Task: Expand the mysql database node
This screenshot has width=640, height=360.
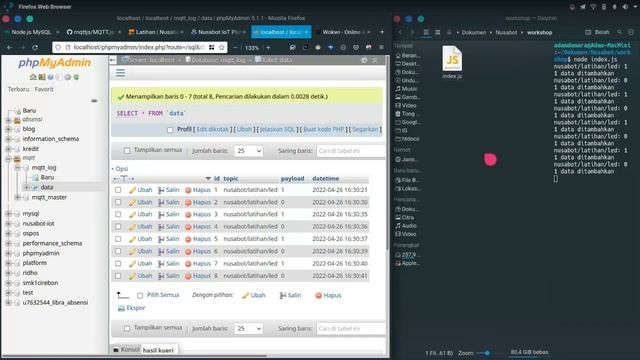Action: coord(8,214)
